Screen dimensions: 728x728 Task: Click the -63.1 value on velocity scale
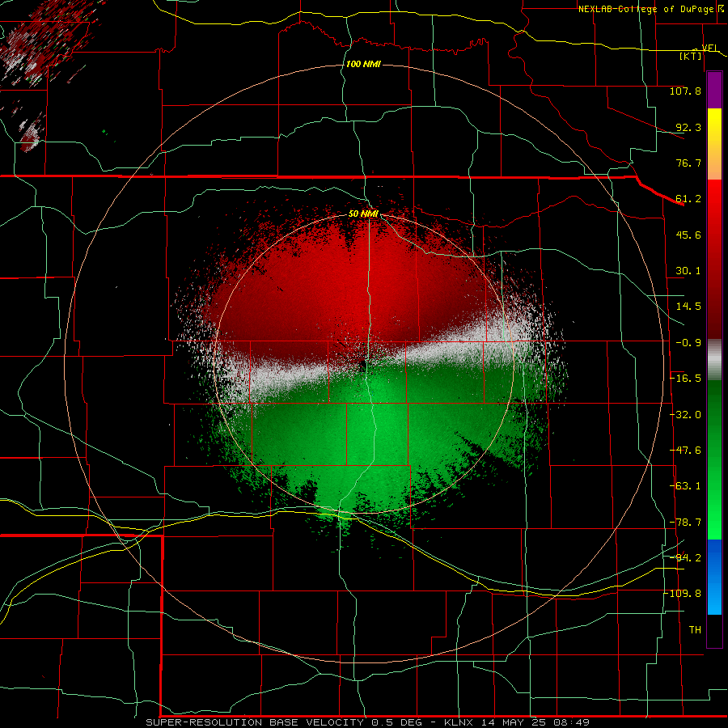coord(685,486)
